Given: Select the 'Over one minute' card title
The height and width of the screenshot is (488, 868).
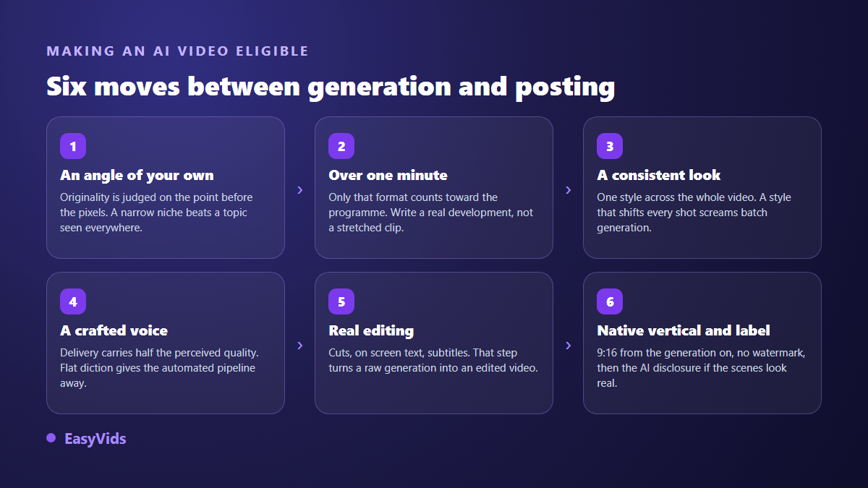Looking at the screenshot, I should (388, 175).
